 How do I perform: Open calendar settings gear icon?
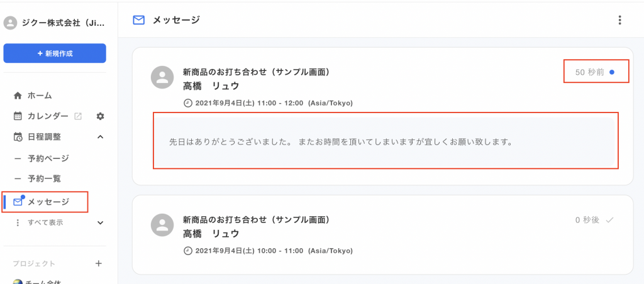point(100,116)
